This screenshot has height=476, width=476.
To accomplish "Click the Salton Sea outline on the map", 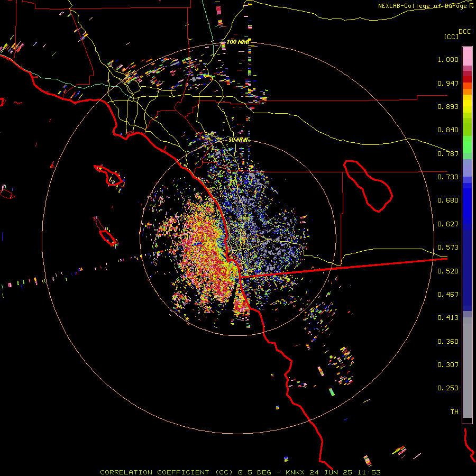I will click(368, 186).
